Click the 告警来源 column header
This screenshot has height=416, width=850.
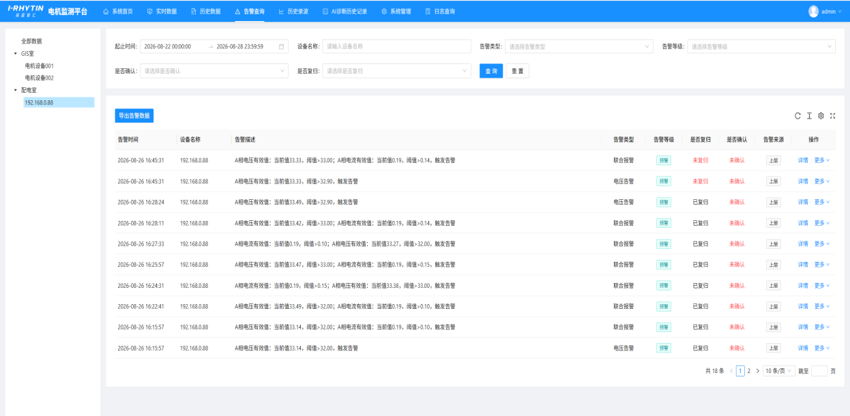click(773, 139)
